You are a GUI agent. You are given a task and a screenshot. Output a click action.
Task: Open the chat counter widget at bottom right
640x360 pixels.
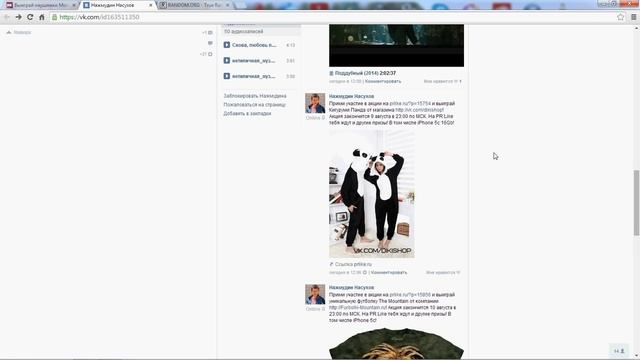click(619, 351)
